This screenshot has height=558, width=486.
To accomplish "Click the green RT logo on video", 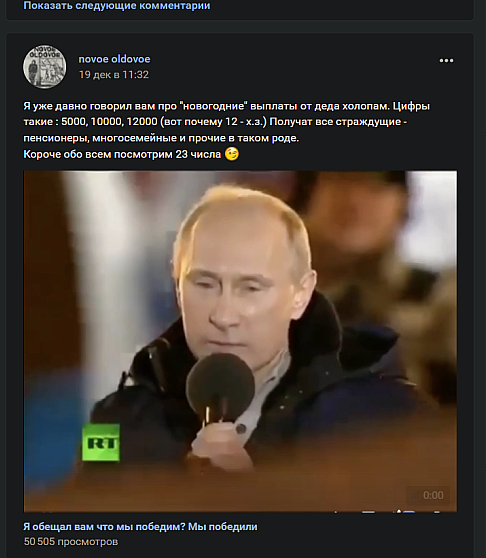I will [x=101, y=442].
